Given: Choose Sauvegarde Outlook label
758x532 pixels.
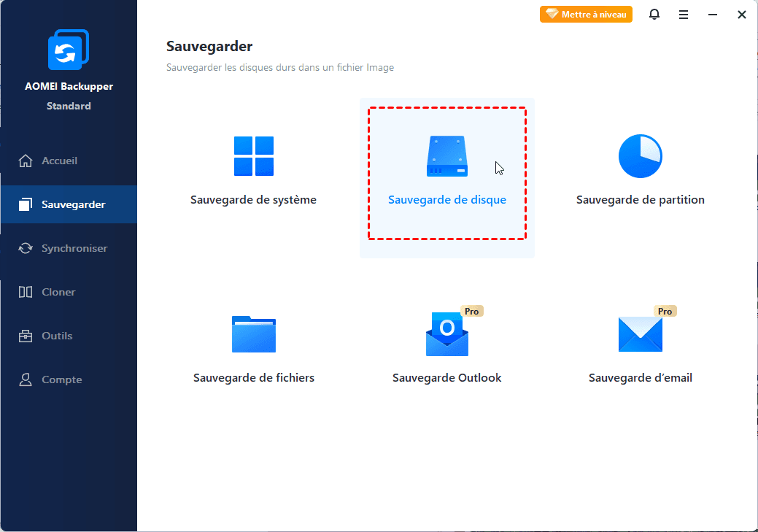Looking at the screenshot, I should click(x=446, y=378).
